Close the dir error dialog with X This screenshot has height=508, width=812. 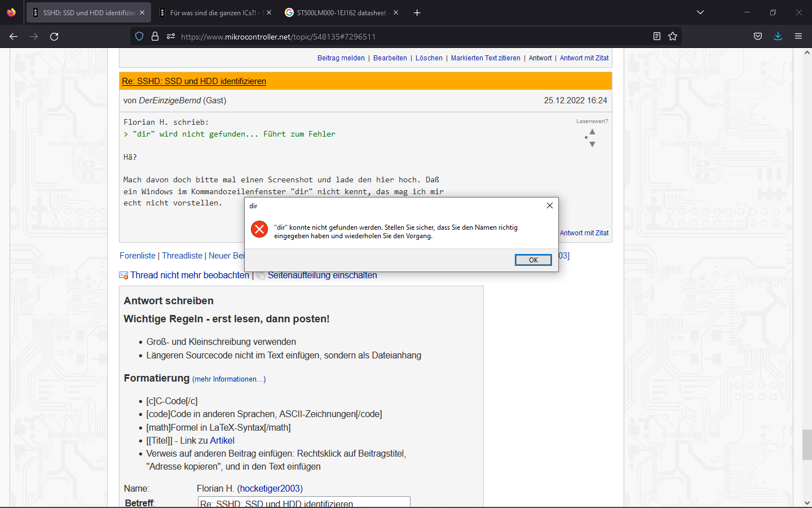tap(550, 206)
